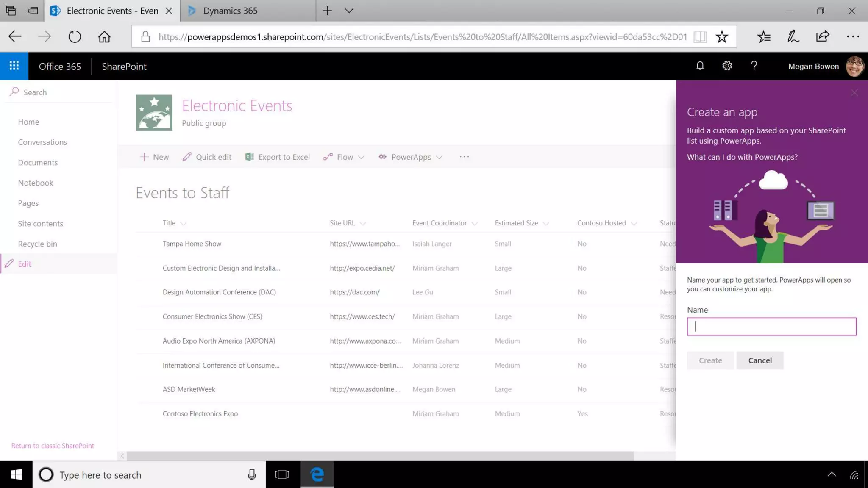Click the Cancel button
The width and height of the screenshot is (868, 488).
click(x=759, y=360)
